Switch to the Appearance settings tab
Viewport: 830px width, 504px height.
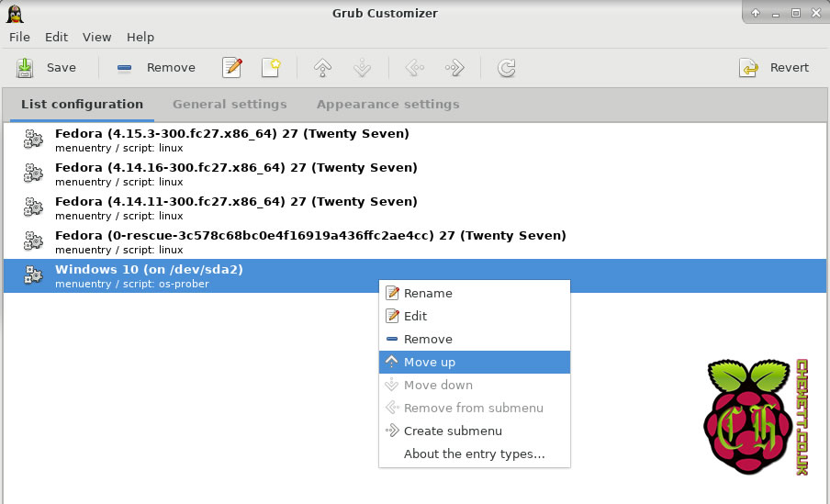[387, 105]
